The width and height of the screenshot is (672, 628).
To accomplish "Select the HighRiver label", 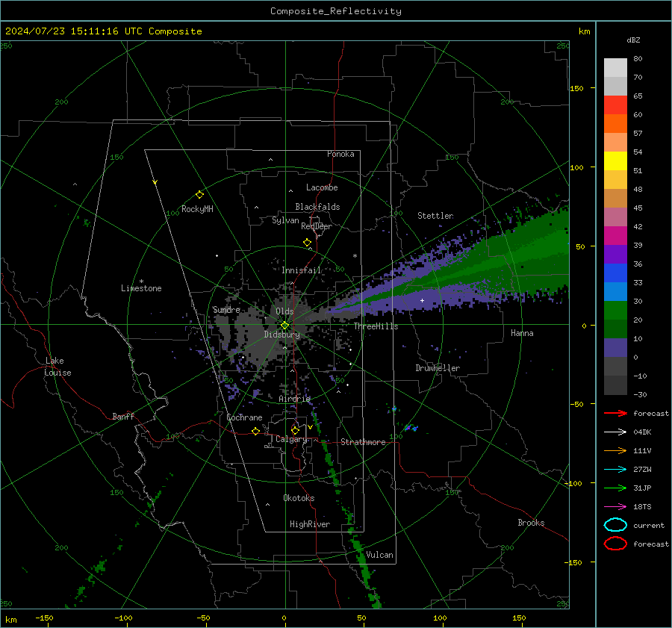I will tap(310, 524).
